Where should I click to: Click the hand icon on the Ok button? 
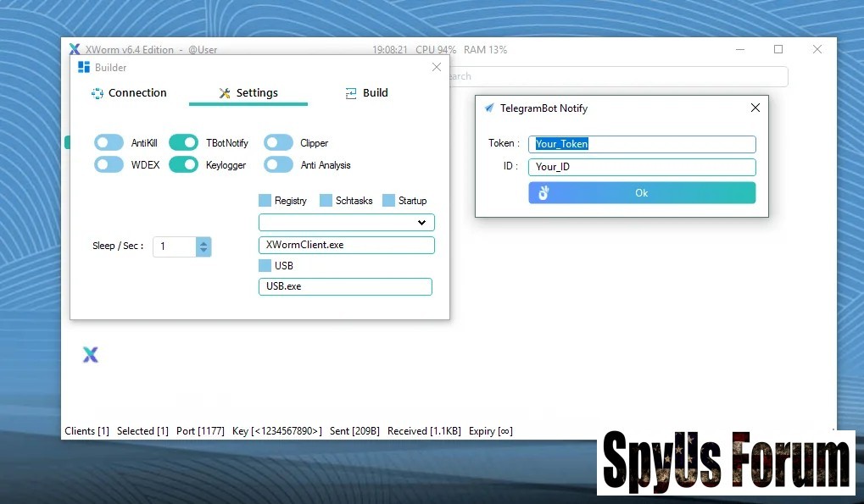(x=543, y=193)
